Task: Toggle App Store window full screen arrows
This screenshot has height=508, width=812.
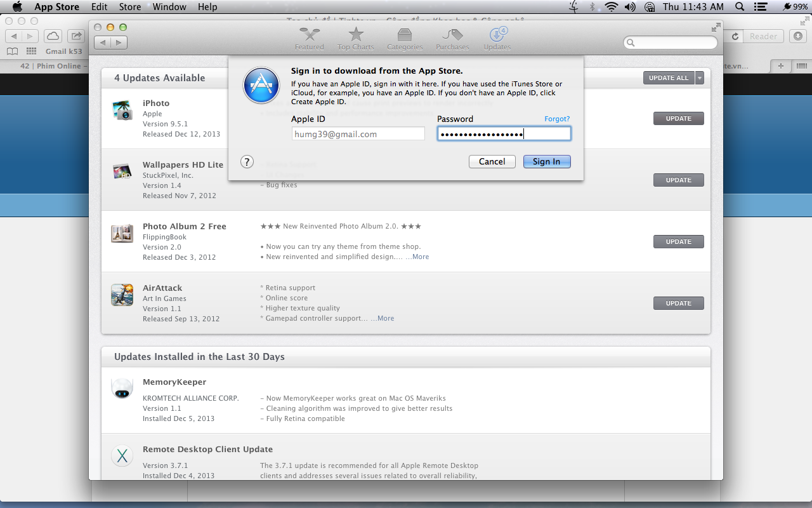Action: coord(716,27)
